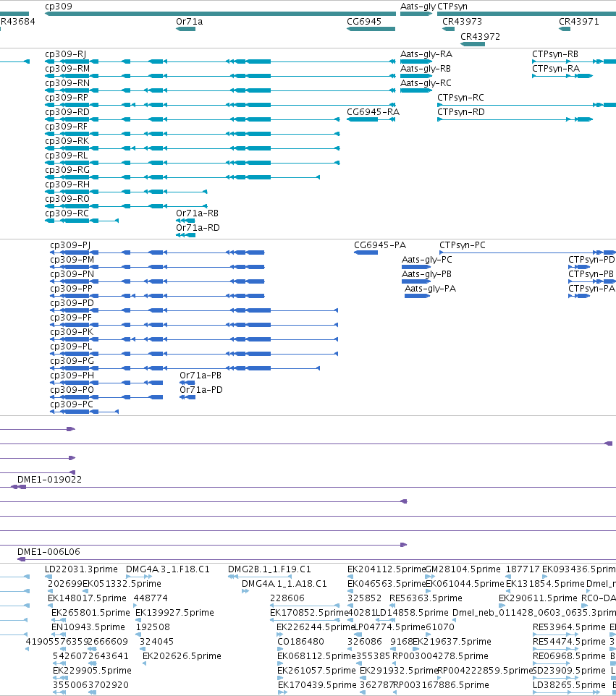Click EST LD22031.3prime
This screenshot has height=696, width=616.
[x=48, y=577]
